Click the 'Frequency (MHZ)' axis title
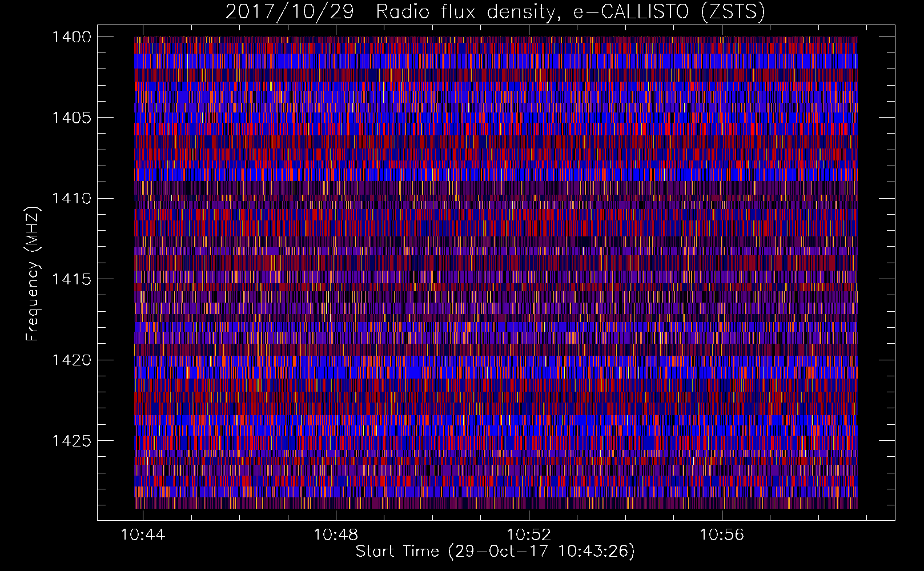This screenshot has width=924, height=571. click(33, 274)
